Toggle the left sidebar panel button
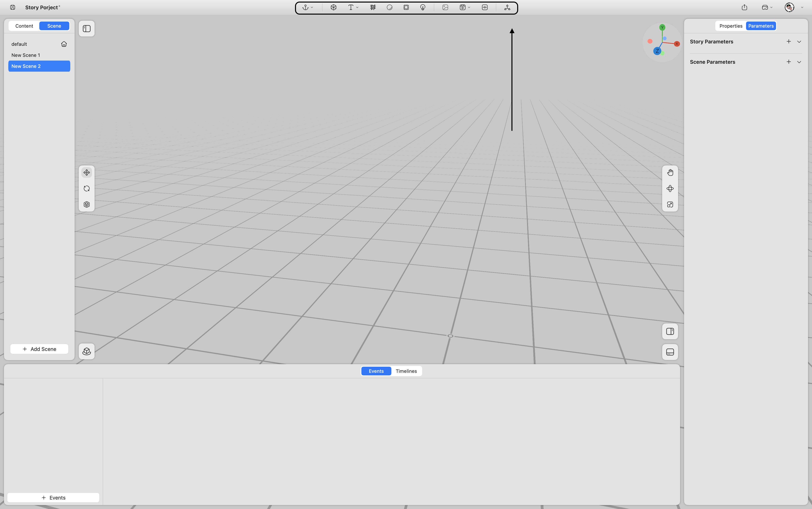This screenshot has width=812, height=509. coord(86,29)
